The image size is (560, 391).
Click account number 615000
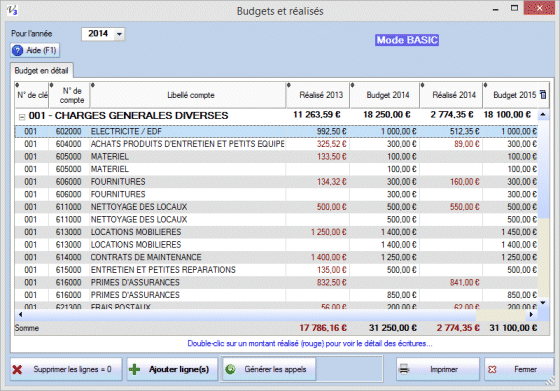coord(69,270)
